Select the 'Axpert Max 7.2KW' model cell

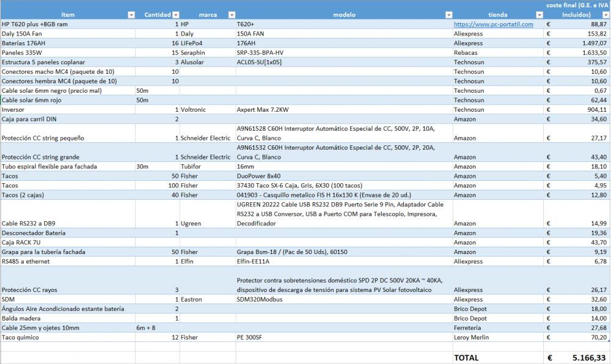click(344, 110)
